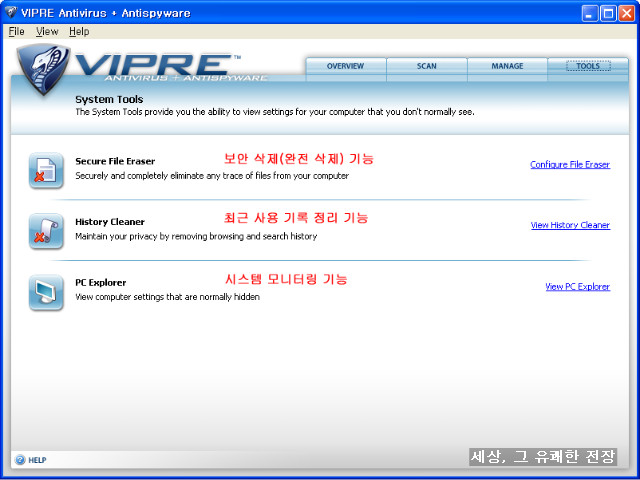Click the System Tools heading
Viewport: 640px width, 480px height.
109,100
